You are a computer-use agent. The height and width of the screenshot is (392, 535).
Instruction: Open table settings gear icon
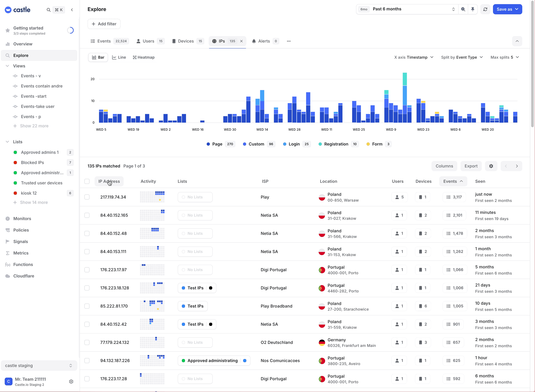491,166
